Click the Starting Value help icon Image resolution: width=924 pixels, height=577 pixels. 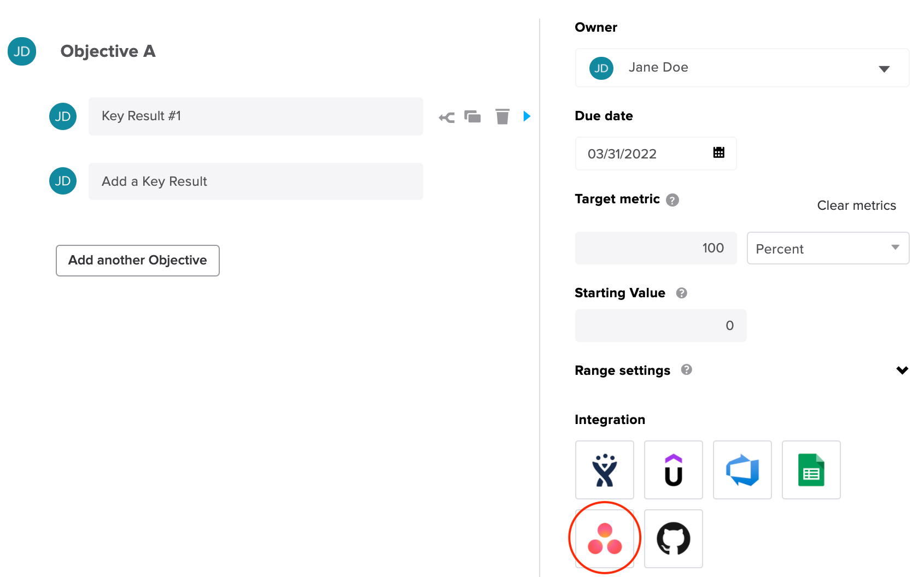tap(681, 293)
